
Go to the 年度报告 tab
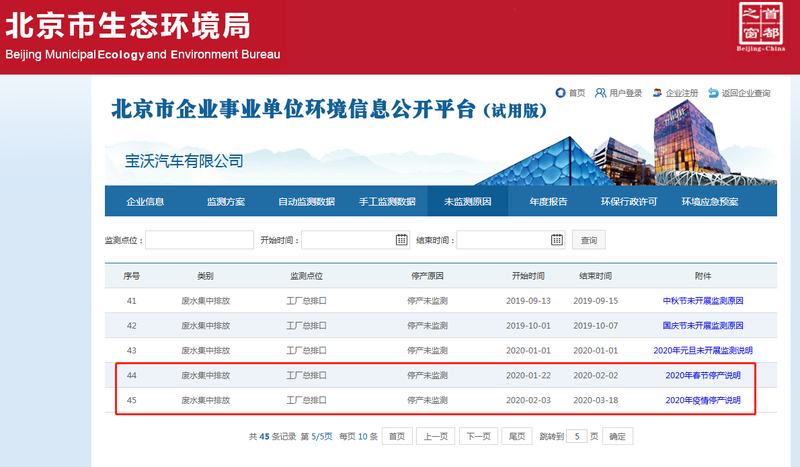(548, 202)
